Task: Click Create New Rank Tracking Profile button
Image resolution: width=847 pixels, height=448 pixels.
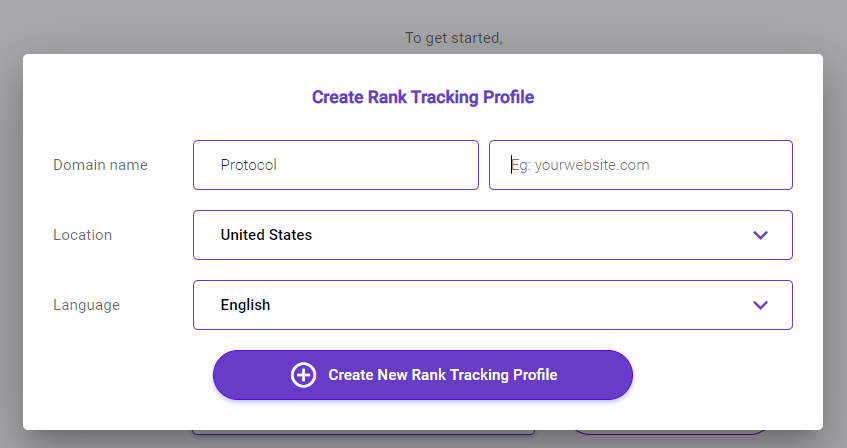Action: tap(422, 375)
